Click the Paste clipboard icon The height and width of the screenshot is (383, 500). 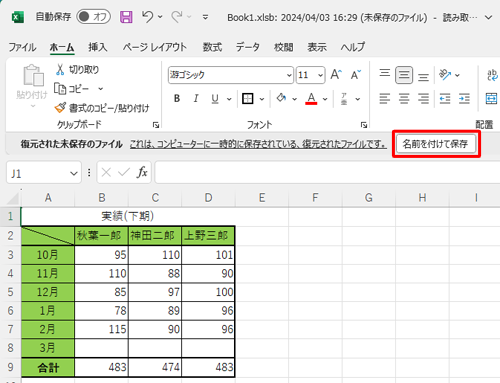coord(33,75)
